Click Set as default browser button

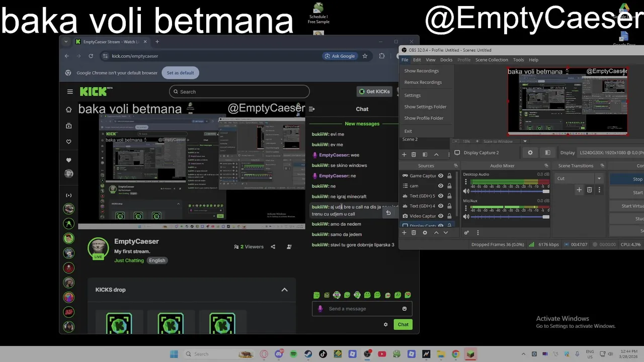[x=180, y=73]
